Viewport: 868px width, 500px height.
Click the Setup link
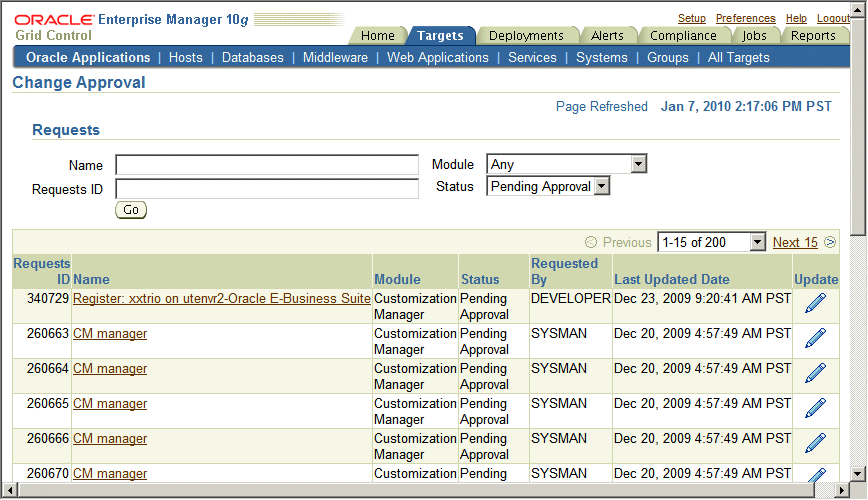tap(691, 18)
